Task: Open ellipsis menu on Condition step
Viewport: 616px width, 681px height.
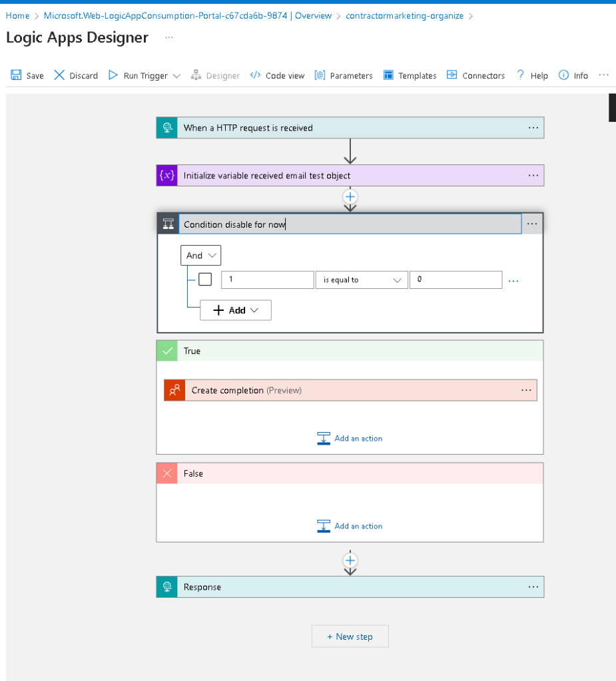Action: coord(531,224)
